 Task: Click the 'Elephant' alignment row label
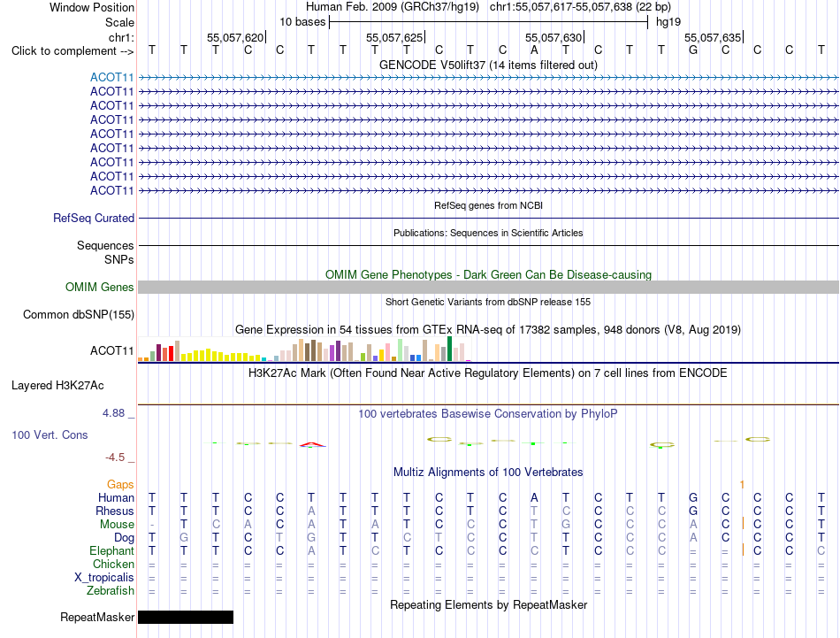click(111, 551)
